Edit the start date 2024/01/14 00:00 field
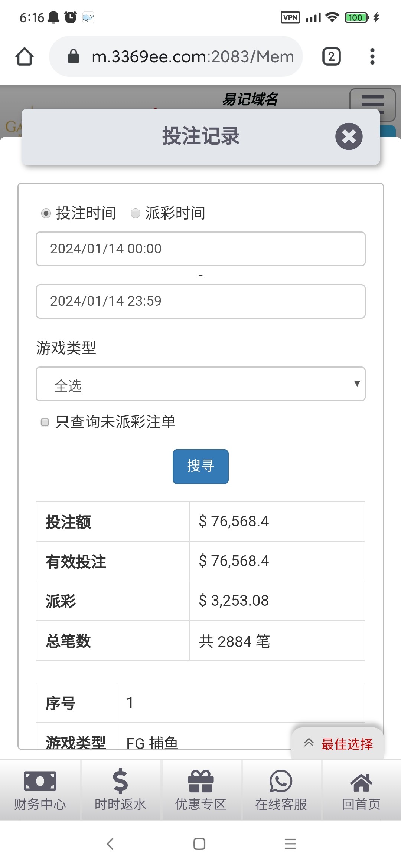 point(200,249)
